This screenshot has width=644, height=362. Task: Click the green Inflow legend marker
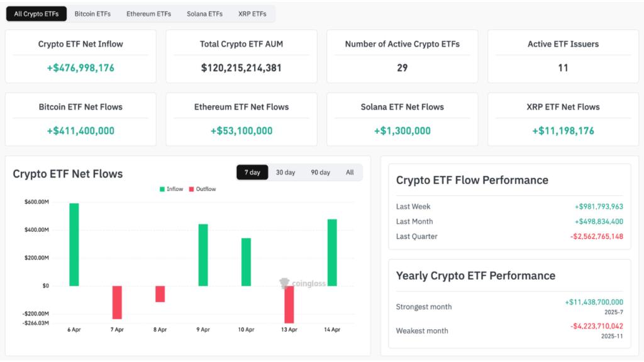point(162,188)
